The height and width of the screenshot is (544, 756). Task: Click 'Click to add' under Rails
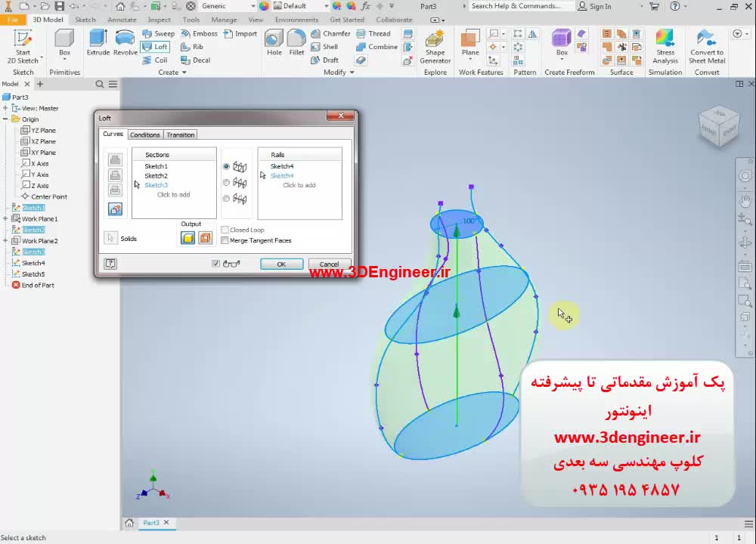pyautogui.click(x=299, y=185)
